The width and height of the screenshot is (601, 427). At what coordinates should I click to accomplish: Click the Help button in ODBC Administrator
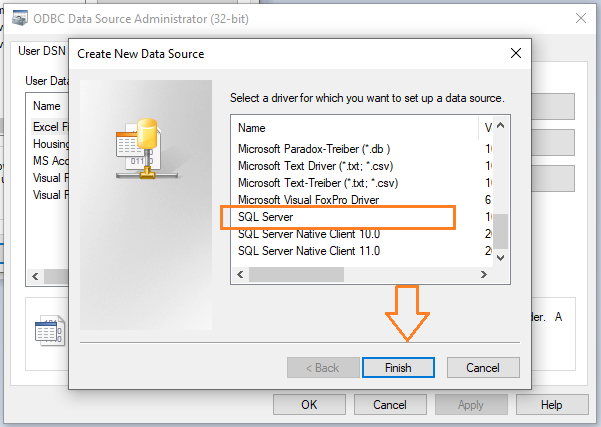pyautogui.click(x=552, y=405)
